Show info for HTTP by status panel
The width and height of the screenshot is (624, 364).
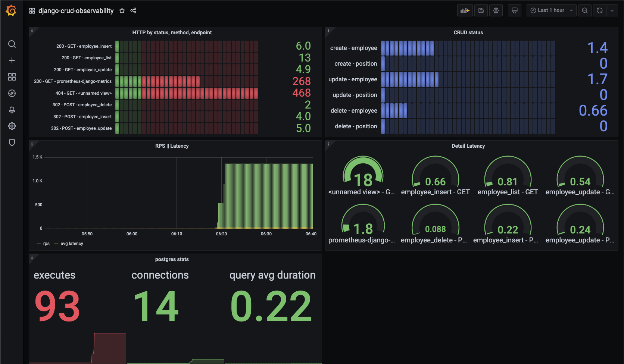tap(32, 31)
